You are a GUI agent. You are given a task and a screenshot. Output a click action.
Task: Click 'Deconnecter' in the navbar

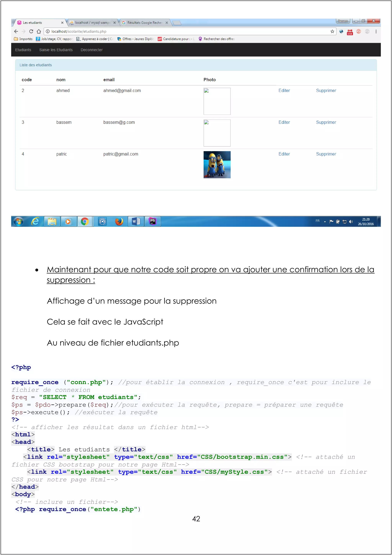(x=91, y=50)
